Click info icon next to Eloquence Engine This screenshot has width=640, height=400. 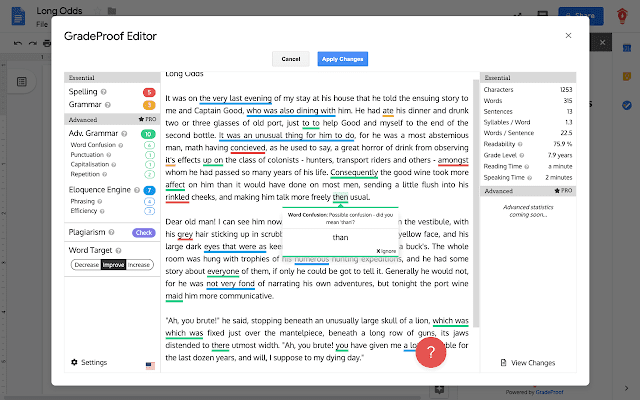[x=137, y=190]
